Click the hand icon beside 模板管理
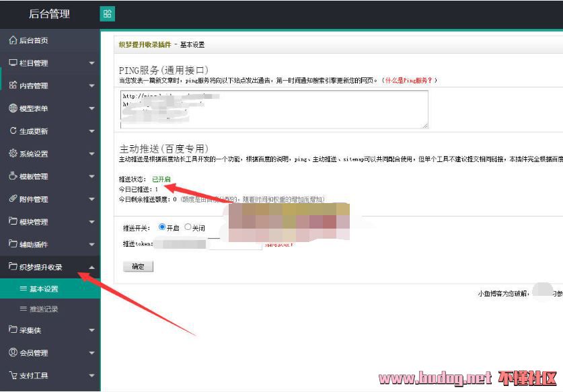 [13, 176]
